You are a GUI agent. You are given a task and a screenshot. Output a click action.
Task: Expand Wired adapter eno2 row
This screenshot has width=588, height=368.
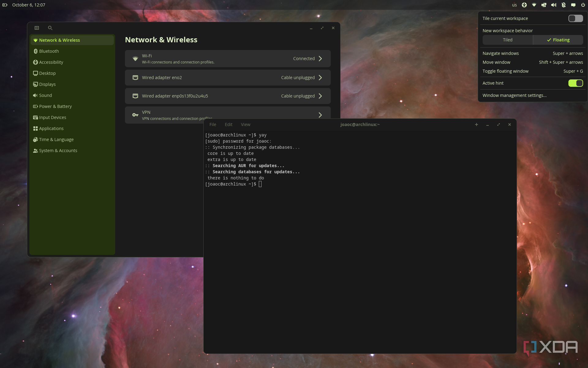pyautogui.click(x=228, y=78)
